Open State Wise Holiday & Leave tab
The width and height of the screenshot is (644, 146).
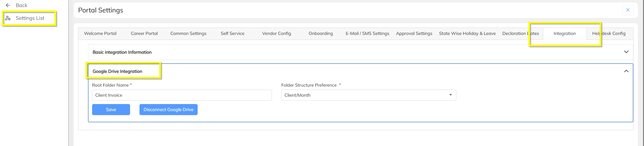pos(467,34)
